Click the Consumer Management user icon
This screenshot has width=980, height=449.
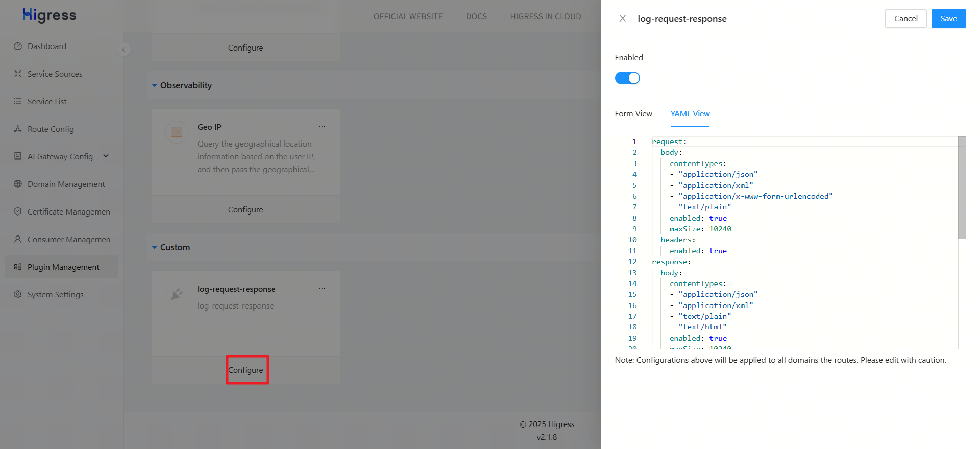18,239
